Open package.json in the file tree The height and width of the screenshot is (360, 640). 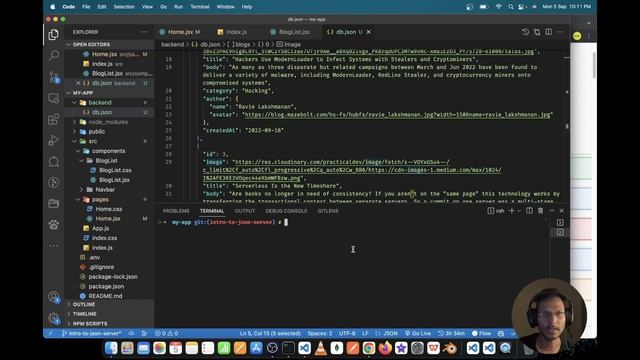106,286
